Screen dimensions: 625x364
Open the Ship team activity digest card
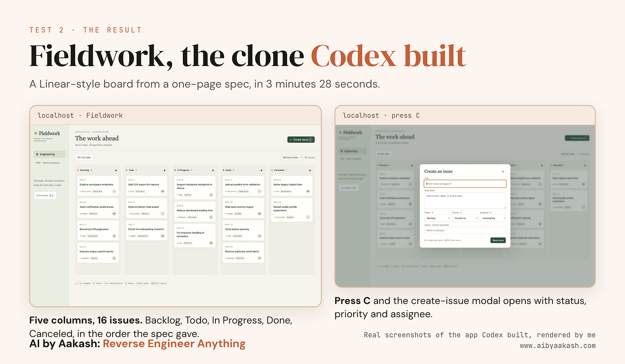[243, 209]
